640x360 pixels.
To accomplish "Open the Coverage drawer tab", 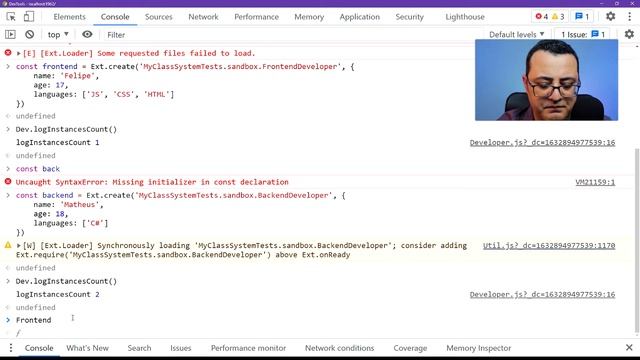I will click(x=410, y=348).
